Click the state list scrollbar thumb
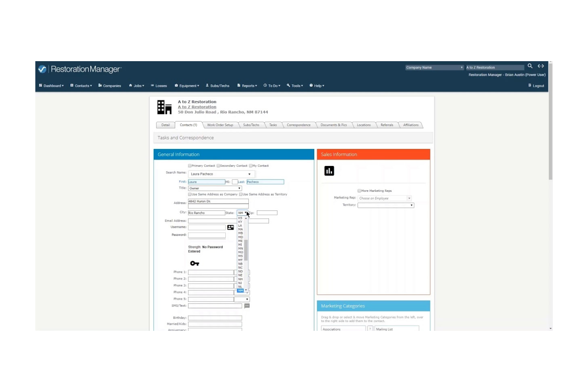The height and width of the screenshot is (392, 588). 246,250
